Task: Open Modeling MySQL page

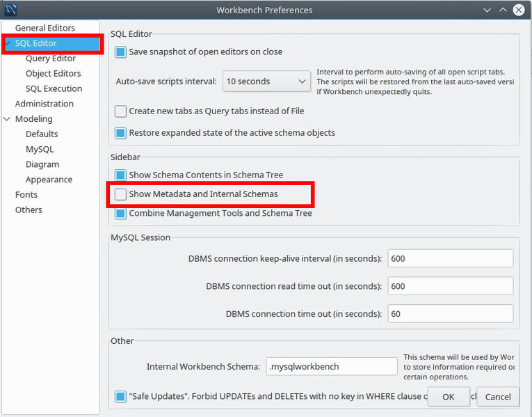Action: point(40,149)
